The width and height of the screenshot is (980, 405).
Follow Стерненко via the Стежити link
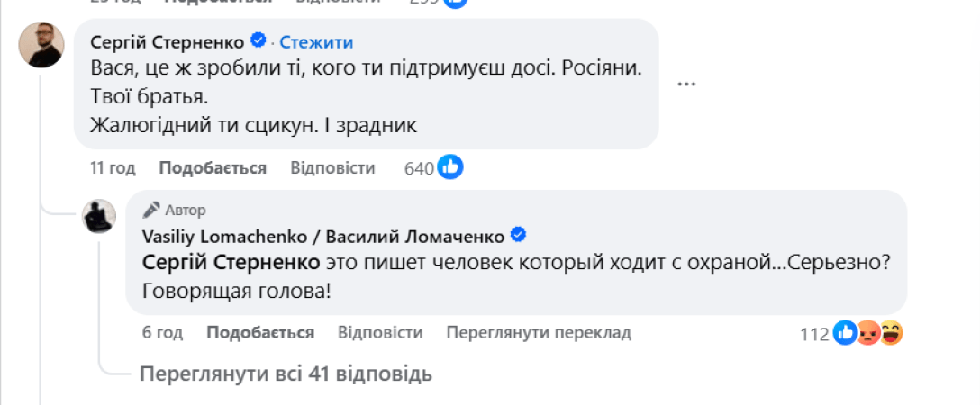(316, 41)
